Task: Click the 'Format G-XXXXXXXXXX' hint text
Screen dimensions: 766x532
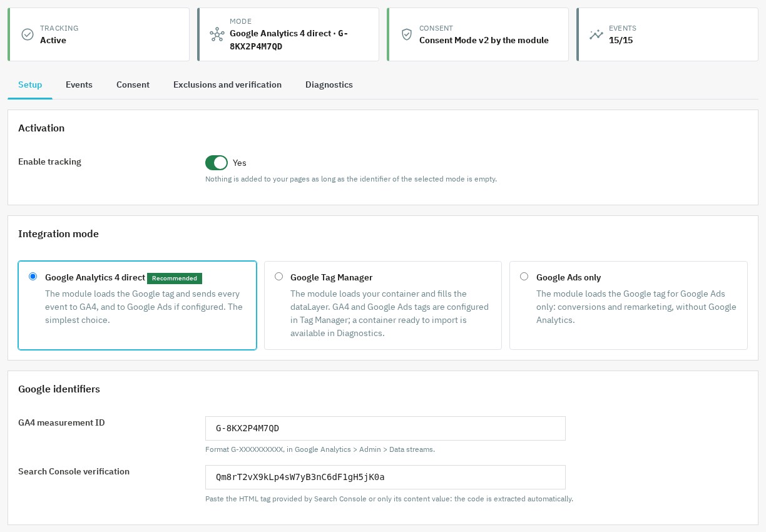Action: pyautogui.click(x=320, y=449)
